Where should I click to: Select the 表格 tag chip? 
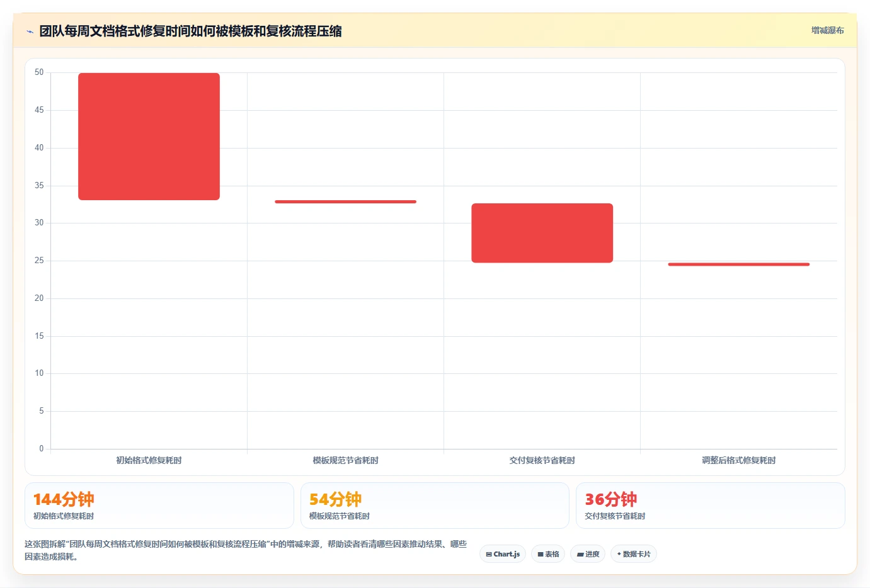coord(548,554)
